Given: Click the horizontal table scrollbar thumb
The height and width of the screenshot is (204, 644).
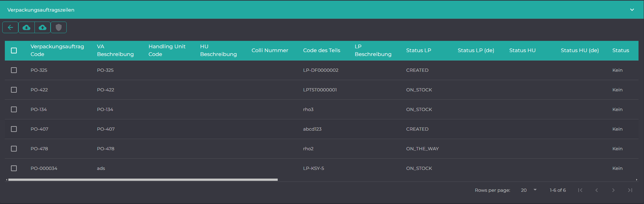Looking at the screenshot, I should click(x=143, y=180).
